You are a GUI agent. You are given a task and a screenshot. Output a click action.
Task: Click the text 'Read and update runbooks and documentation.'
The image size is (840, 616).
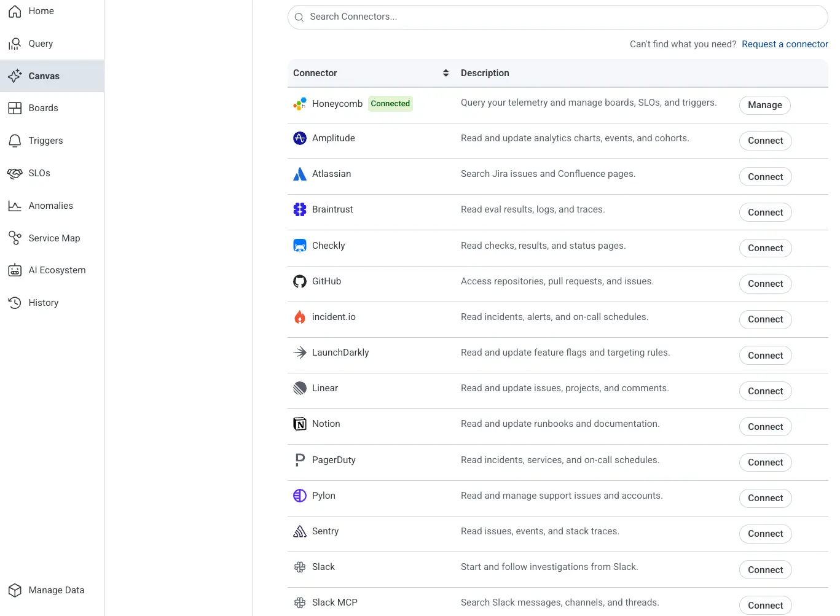(x=560, y=424)
